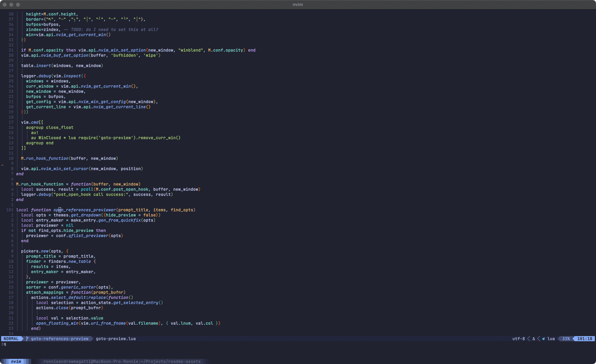596x364 pixels.
Task: Click utf-8 encoding in statusline
Action: [519, 339]
